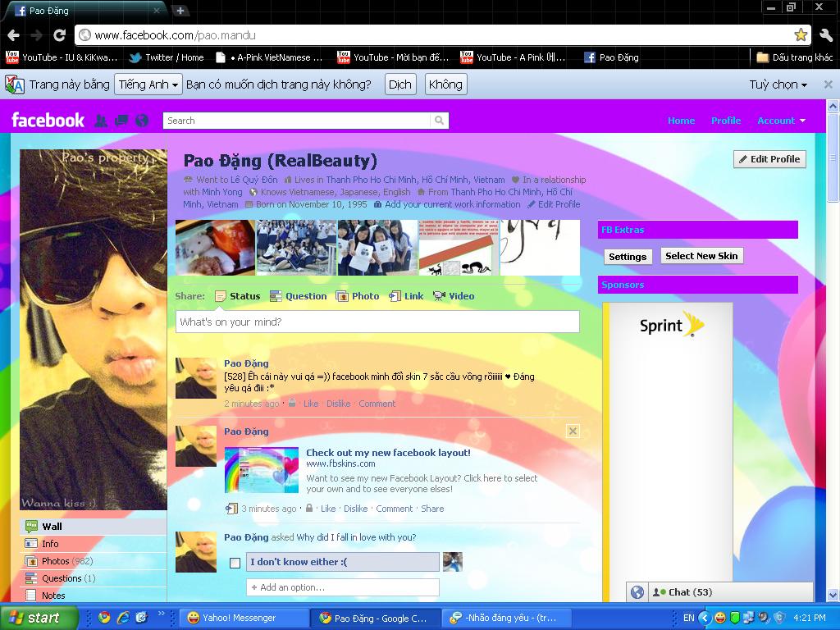Select Wall in left sidebar
The height and width of the screenshot is (630, 840).
[x=94, y=527]
